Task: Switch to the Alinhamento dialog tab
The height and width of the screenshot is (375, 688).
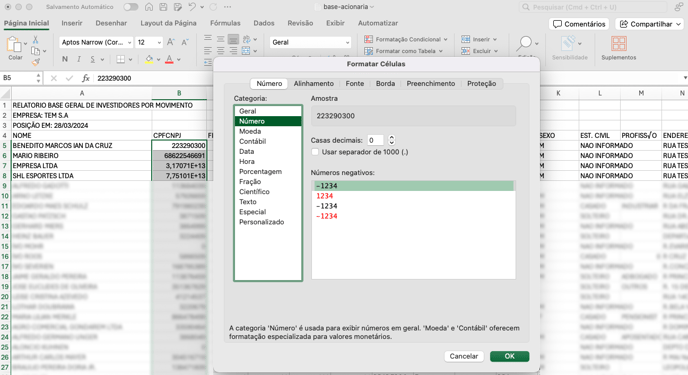Action: pos(314,83)
